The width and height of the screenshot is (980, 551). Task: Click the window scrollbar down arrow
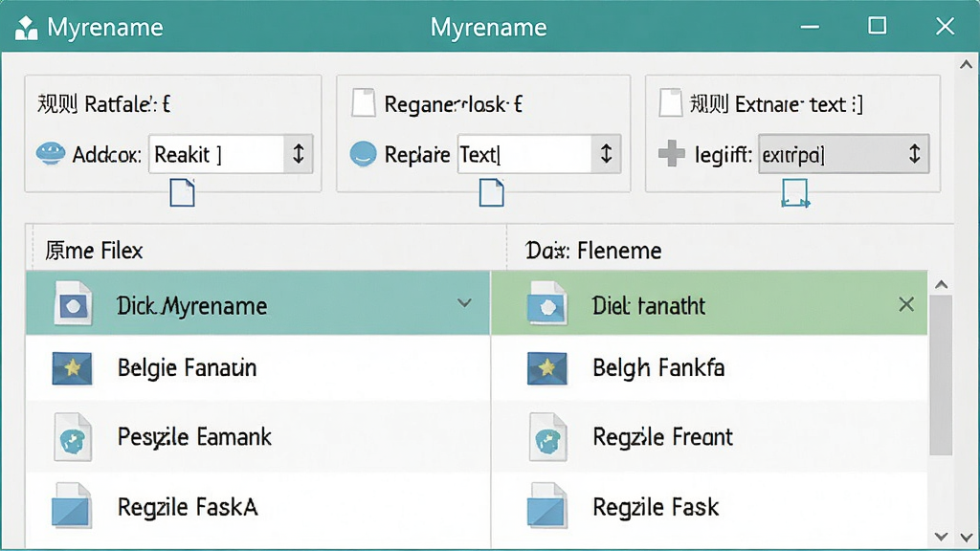click(x=967, y=538)
